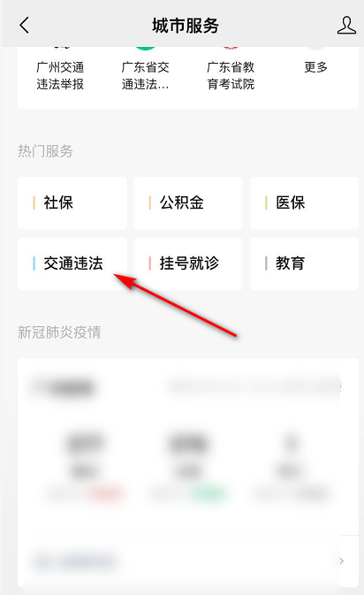The image size is (364, 595).
Task: Open the 教育 service tile
Action: point(304,263)
